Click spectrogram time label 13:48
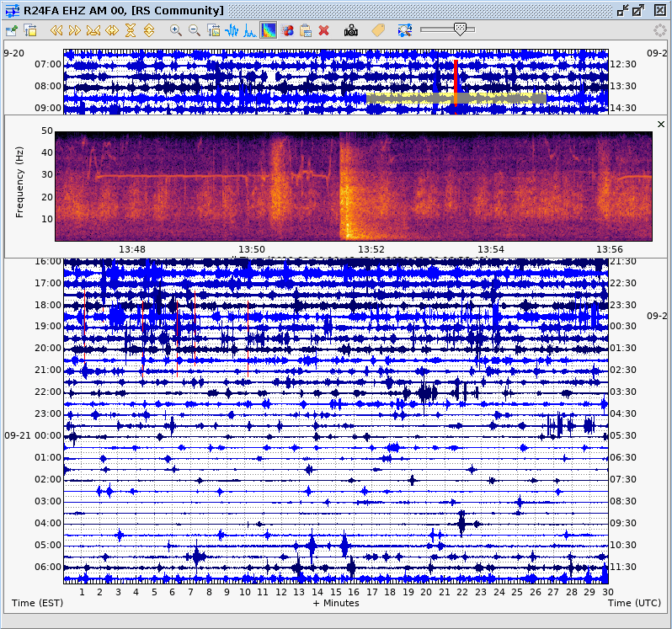 [132, 249]
